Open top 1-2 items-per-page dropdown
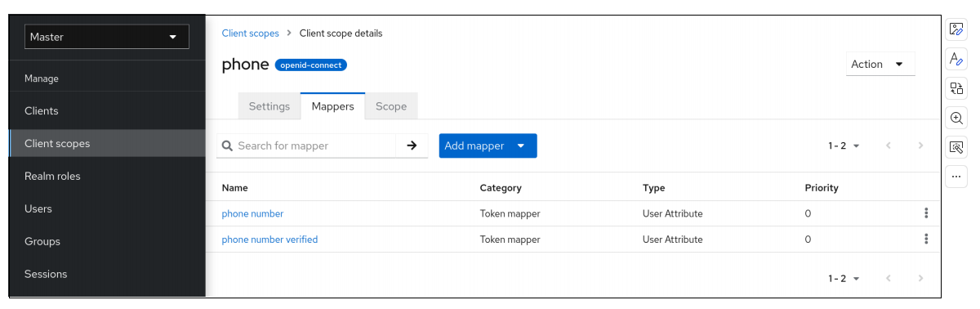 pos(844,146)
